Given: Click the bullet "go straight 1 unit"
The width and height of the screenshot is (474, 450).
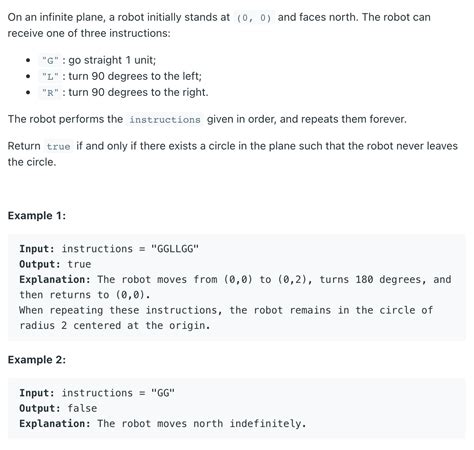Looking at the screenshot, I should click(112, 60).
